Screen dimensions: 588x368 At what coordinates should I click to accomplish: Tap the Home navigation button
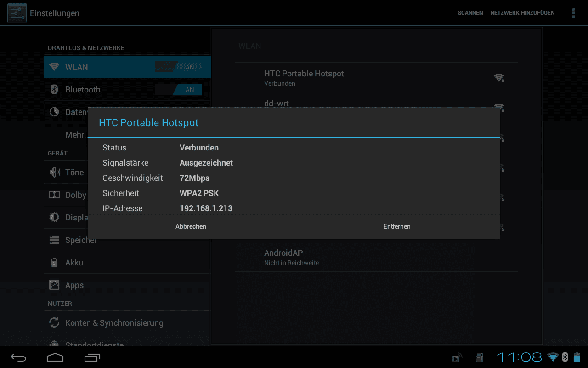[55, 357]
